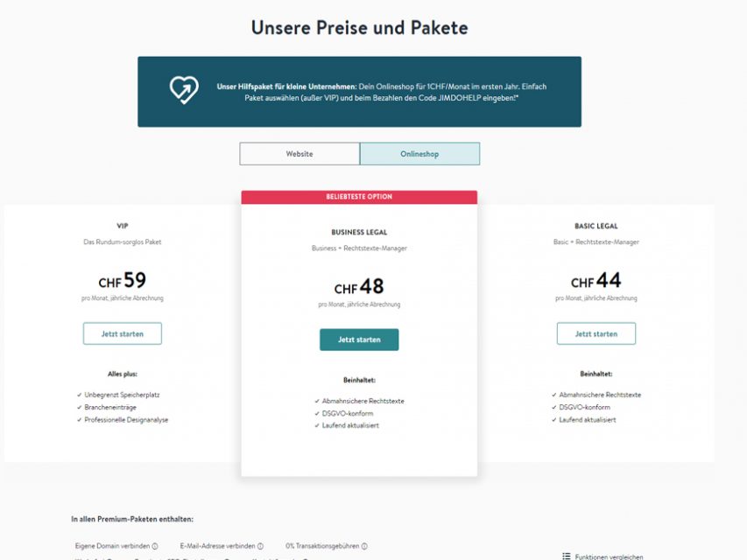This screenshot has width=747, height=560.
Task: Open the Funktionen vergleichen link
Action: [x=610, y=556]
